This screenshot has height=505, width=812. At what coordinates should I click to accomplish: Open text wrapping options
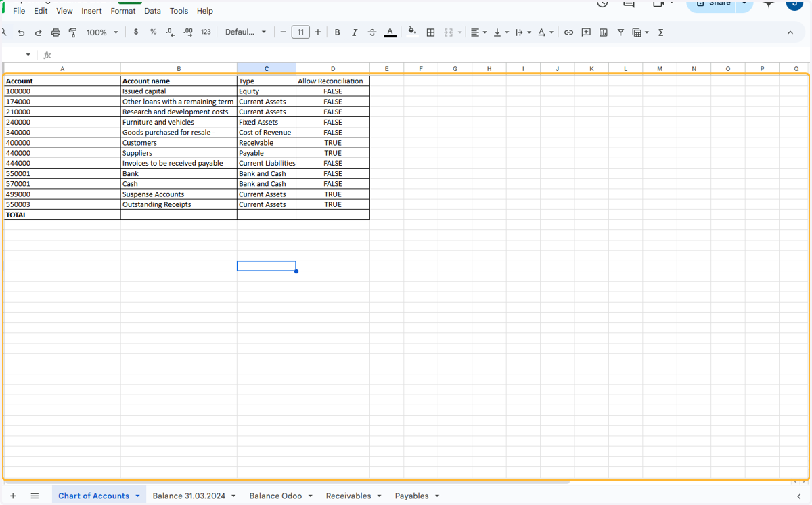(523, 32)
